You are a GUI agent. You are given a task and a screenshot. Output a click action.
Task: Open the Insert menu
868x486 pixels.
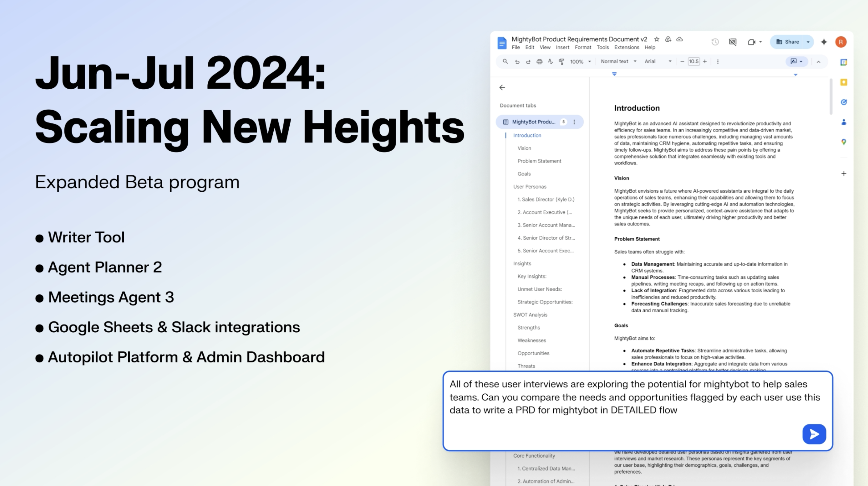point(562,48)
